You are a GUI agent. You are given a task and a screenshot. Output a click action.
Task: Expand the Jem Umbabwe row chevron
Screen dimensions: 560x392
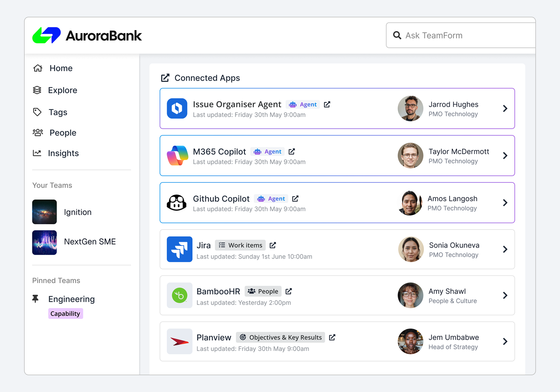coord(505,341)
